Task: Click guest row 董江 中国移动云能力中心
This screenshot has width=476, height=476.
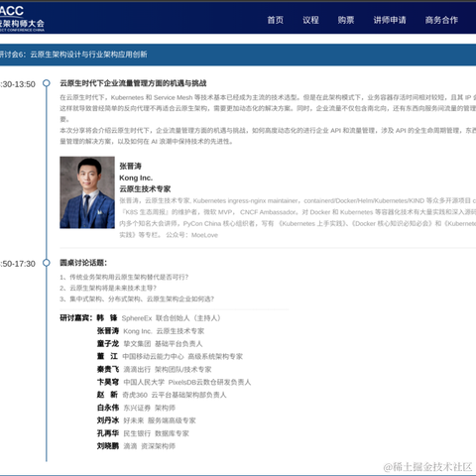Action: pos(170,356)
